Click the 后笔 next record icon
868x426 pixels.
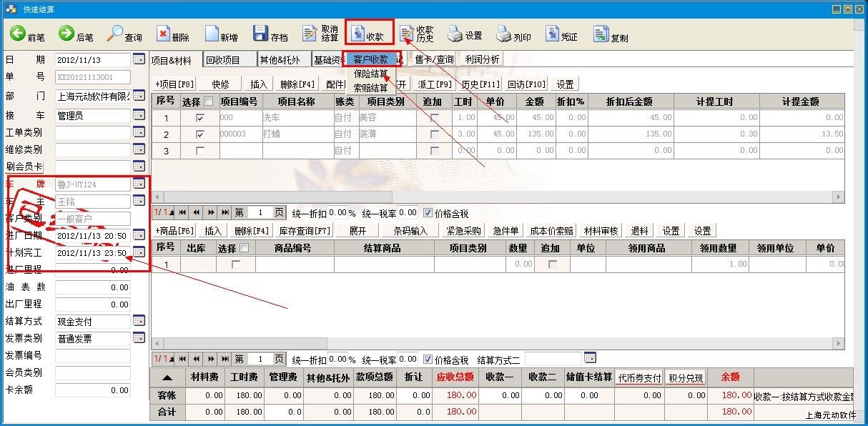pos(66,33)
